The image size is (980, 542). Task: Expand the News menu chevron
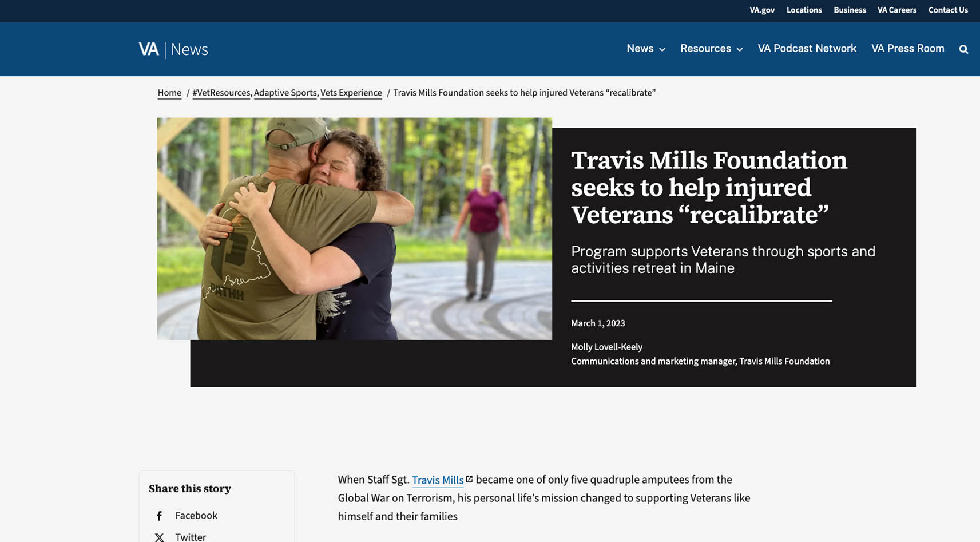click(x=662, y=50)
